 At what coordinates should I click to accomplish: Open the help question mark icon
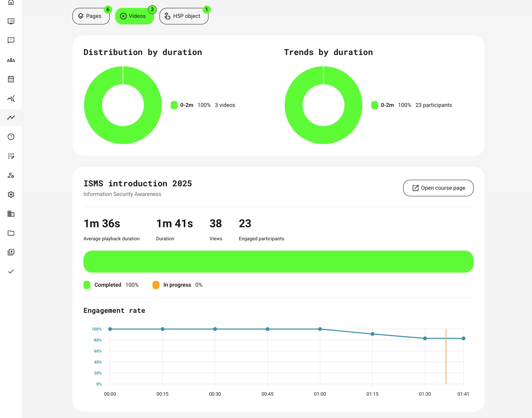[x=11, y=137]
